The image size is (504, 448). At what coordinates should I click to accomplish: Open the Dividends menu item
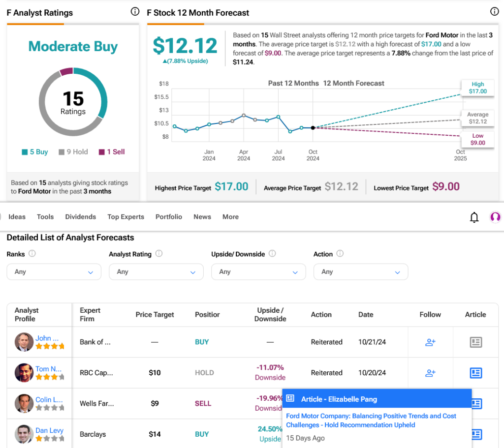[81, 217]
